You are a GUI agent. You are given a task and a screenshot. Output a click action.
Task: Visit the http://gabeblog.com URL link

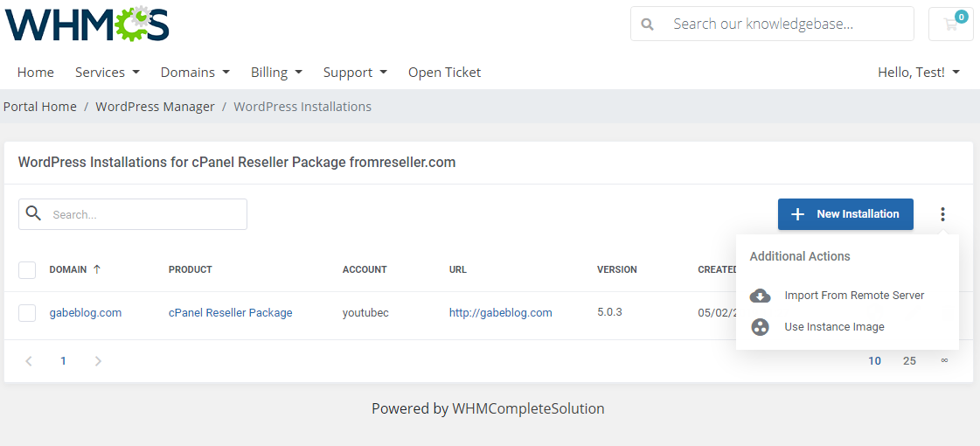501,313
